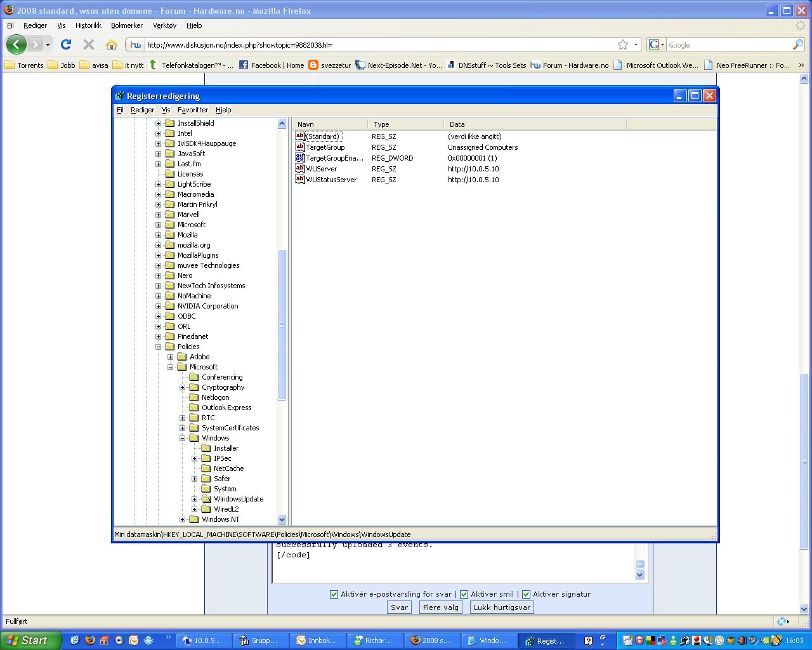Toggle Aktiver smil checkbox
Image resolution: width=812 pixels, height=650 pixels.
coord(464,594)
